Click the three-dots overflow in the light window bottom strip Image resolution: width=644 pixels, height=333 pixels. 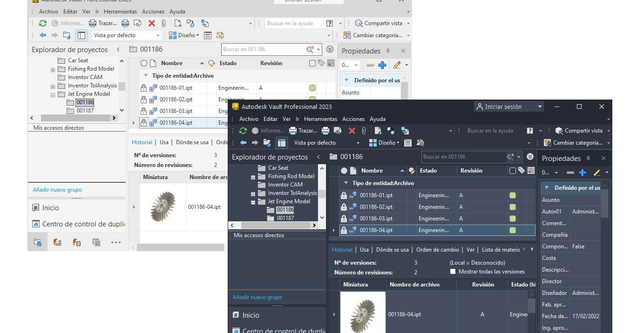[116, 242]
